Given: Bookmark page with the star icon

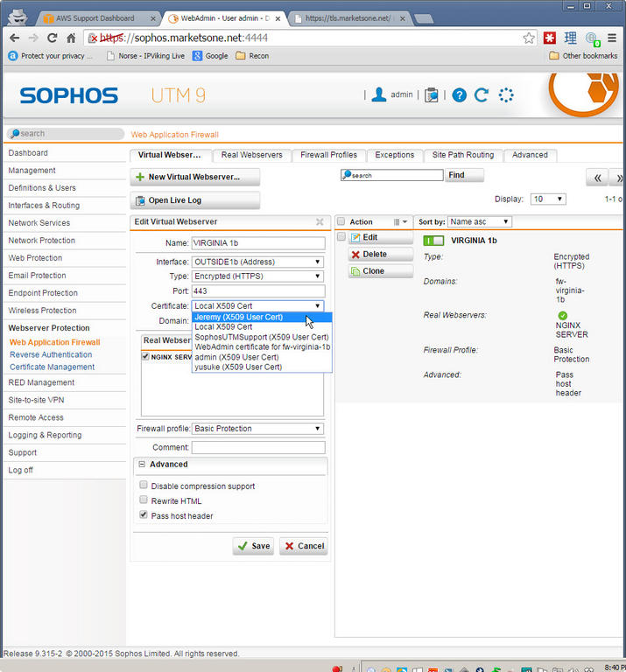Looking at the screenshot, I should (529, 38).
